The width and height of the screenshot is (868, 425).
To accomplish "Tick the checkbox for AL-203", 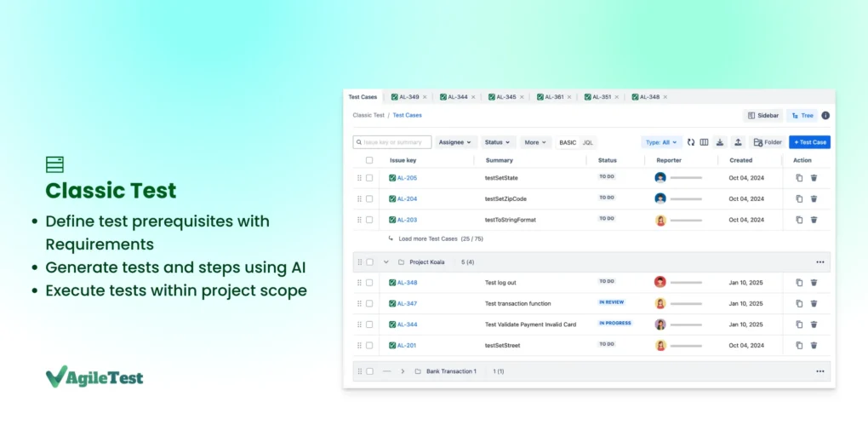I will click(369, 220).
